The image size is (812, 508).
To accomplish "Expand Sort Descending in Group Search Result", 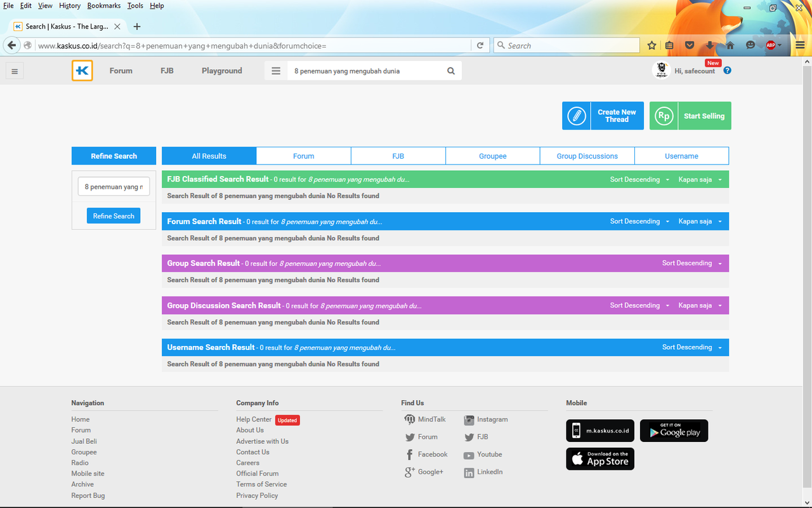I will [691, 263].
